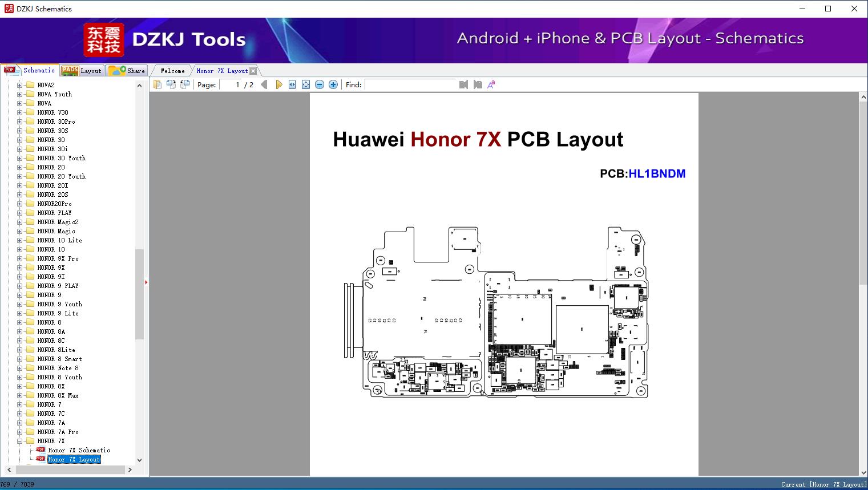Click the document viewer's scroll down arrow

coord(863,472)
